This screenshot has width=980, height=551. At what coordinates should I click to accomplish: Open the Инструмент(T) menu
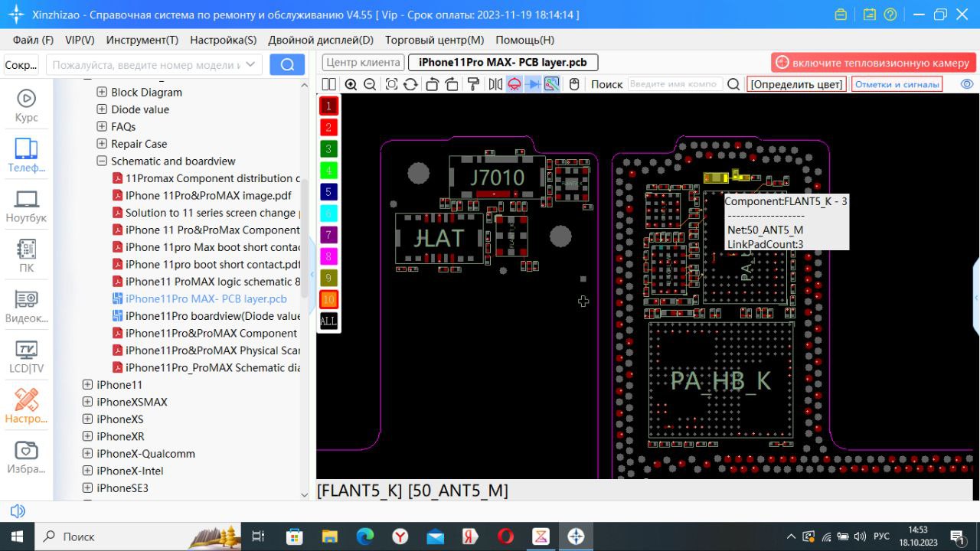pyautogui.click(x=142, y=40)
